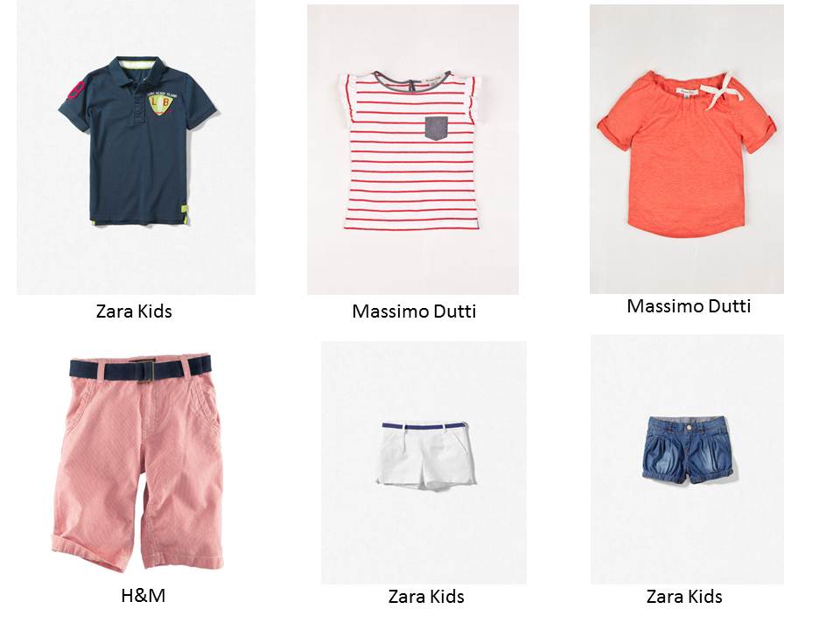
Task: Click the pink bermuda shorts image
Action: point(138,462)
